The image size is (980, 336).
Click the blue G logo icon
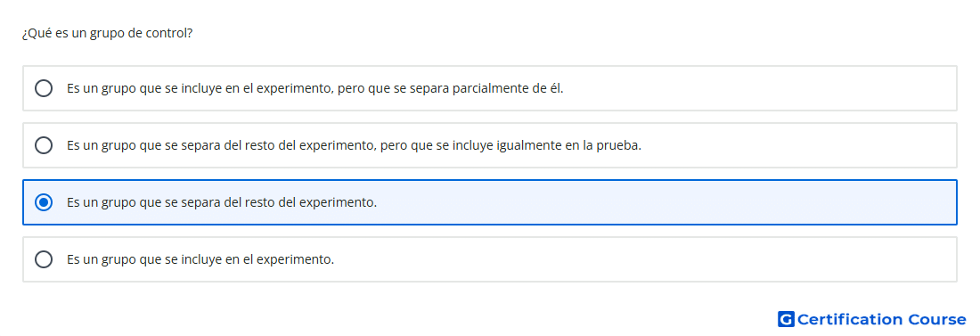tap(786, 319)
